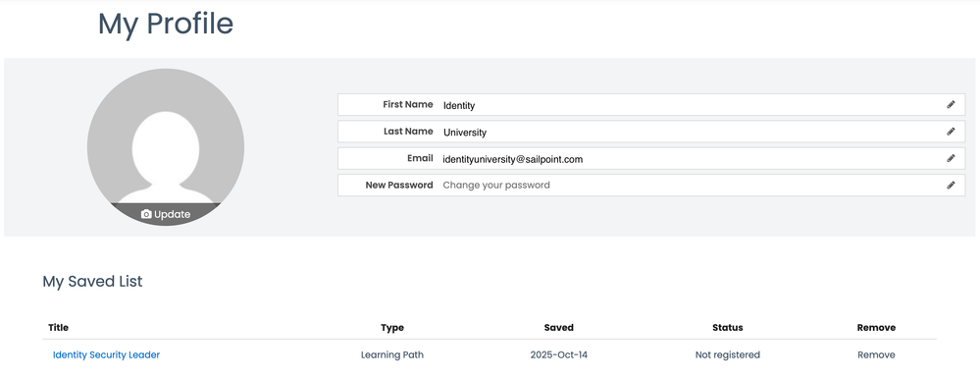980x379 pixels.
Task: Click the 2025-Oct-14 saved date
Action: coord(559,354)
